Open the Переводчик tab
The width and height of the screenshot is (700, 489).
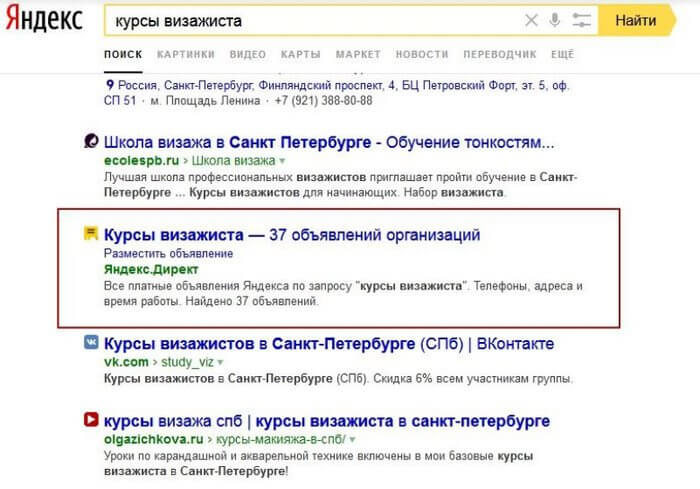(x=500, y=54)
